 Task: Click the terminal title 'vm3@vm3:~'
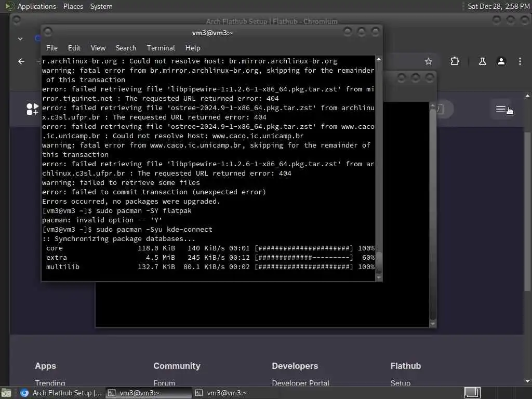click(x=212, y=33)
